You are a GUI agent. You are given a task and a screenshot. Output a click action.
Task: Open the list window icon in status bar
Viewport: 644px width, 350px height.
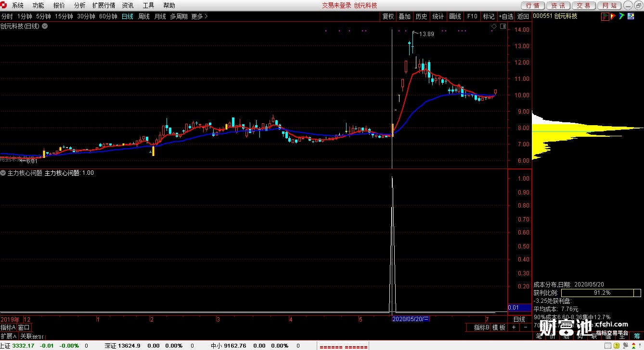pos(609,346)
